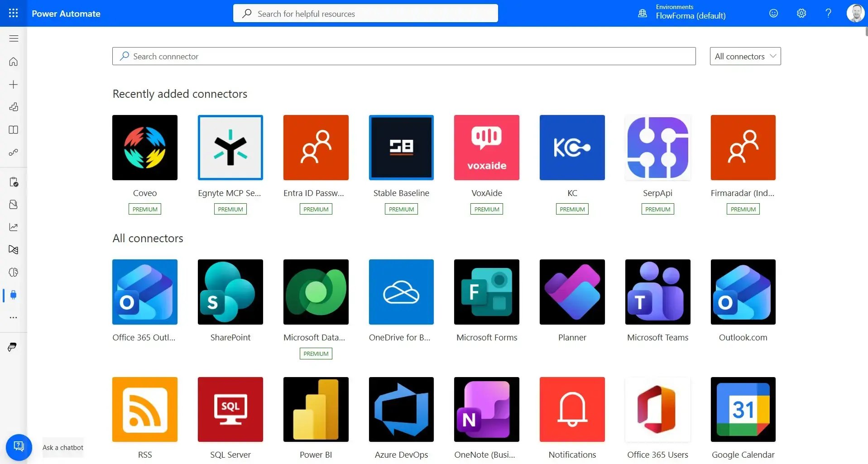Go to Home in the sidebar
Screen dimensions: 868x464
click(14, 62)
